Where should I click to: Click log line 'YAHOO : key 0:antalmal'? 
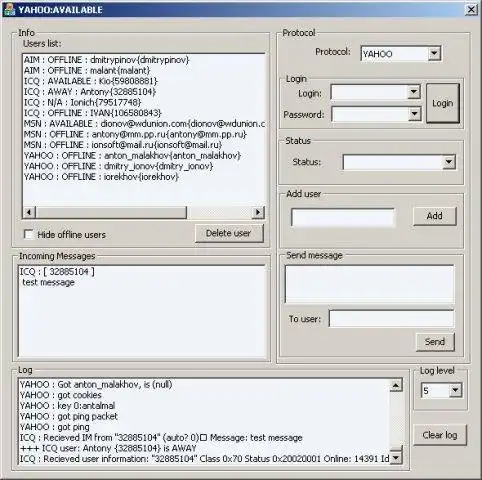click(x=67, y=406)
